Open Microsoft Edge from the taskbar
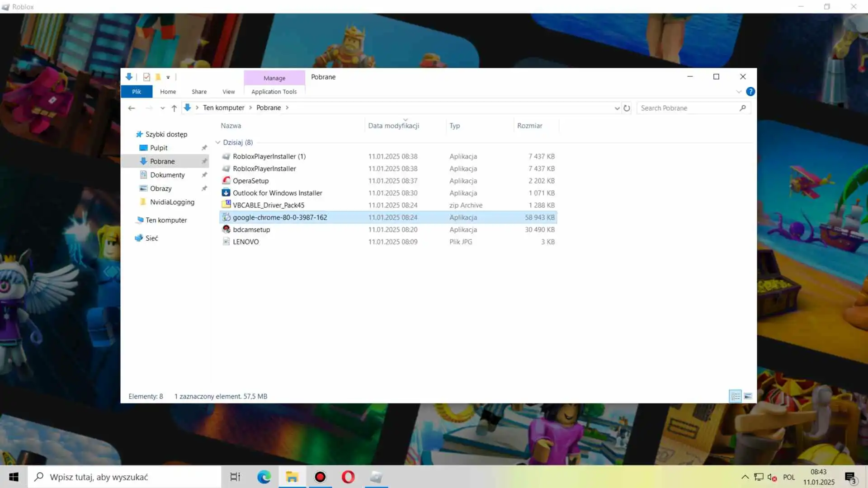 pos(264,477)
